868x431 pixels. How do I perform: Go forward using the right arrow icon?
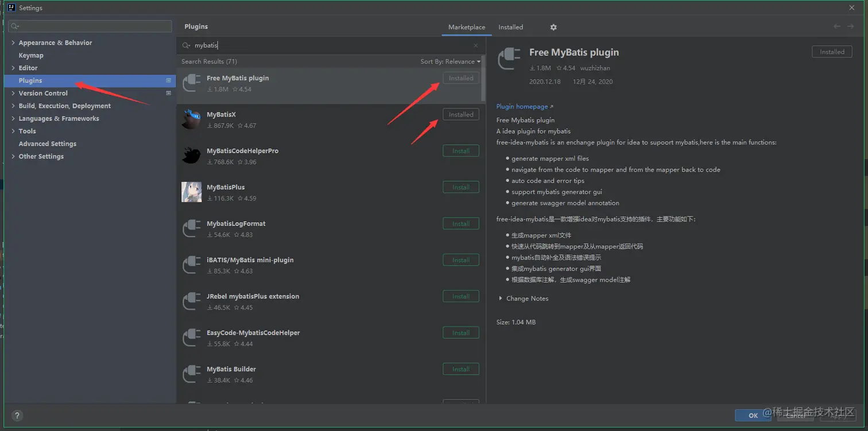click(x=851, y=26)
